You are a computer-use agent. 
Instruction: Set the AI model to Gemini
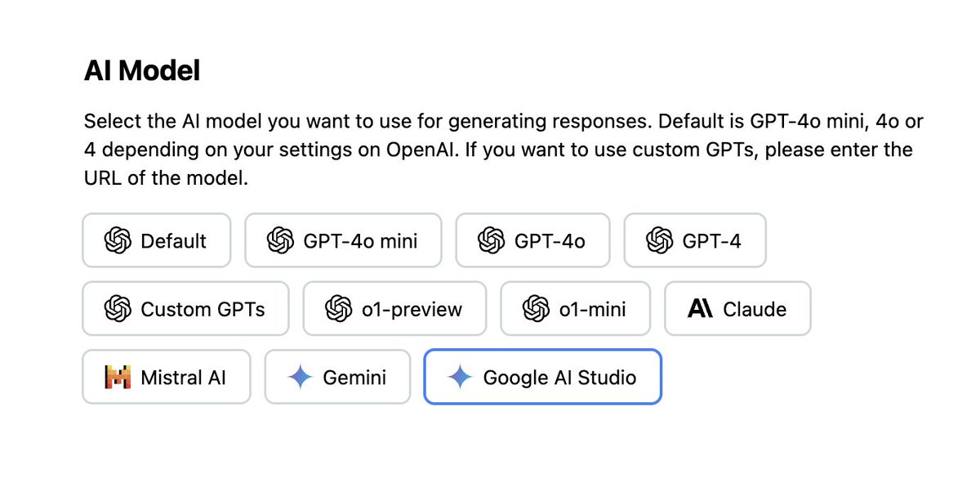click(337, 377)
